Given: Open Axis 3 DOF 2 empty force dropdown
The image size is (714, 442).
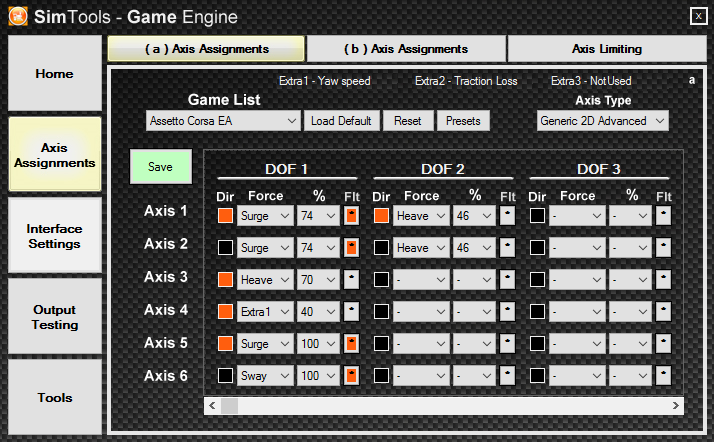Looking at the screenshot, I should (x=421, y=279).
